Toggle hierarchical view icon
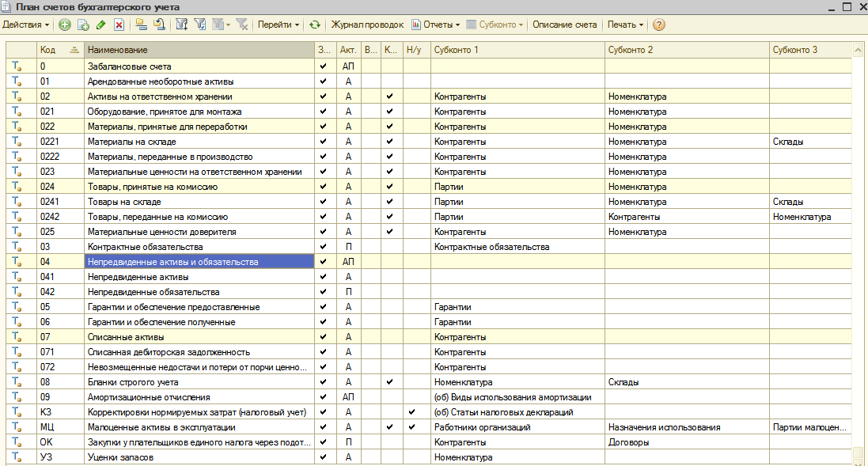Image resolution: width=868 pixels, height=466 pixels. pyautogui.click(x=141, y=25)
